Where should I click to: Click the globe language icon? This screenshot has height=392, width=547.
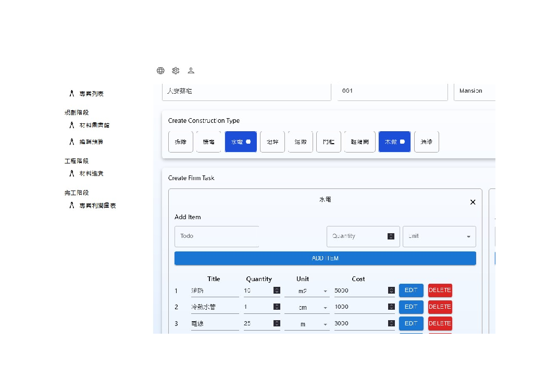[x=160, y=70]
